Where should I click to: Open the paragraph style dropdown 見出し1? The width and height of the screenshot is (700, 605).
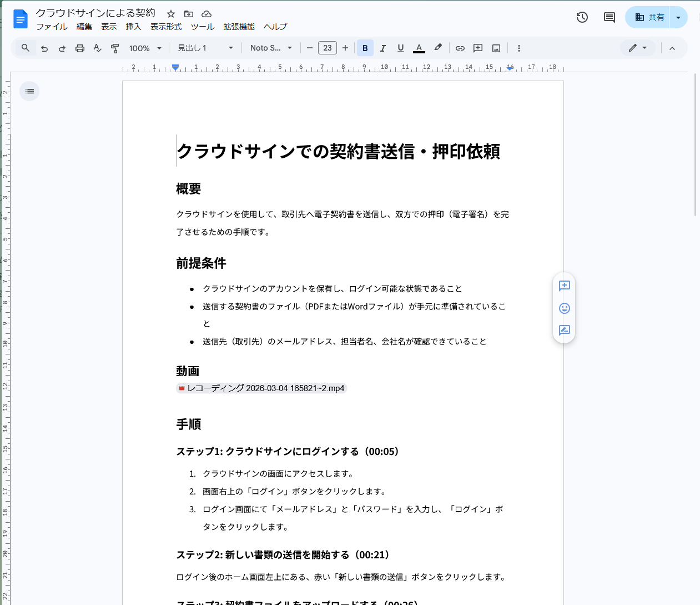click(205, 48)
